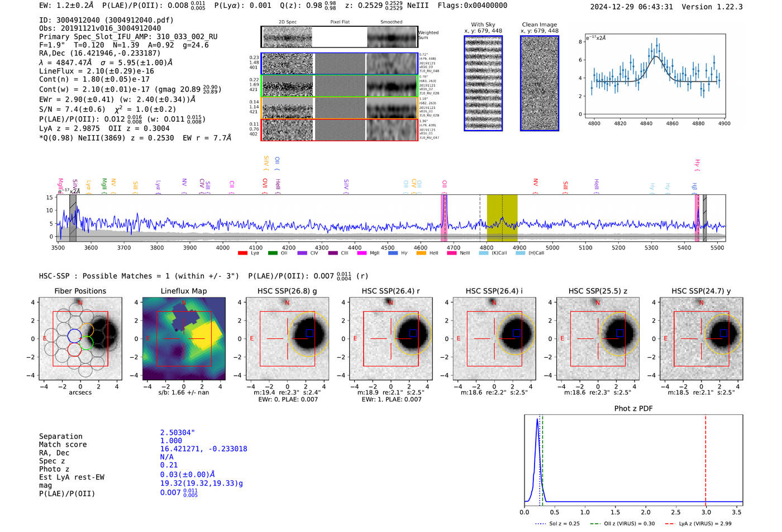Click the Weighted Sum 2D spectrum row
Viewport: 782px width, 532px height.
pyautogui.click(x=340, y=37)
